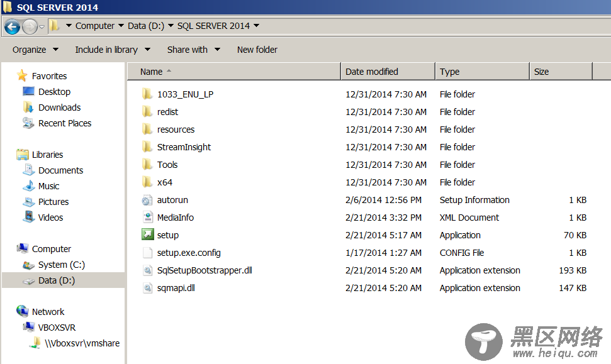Click the Libraries icon in navigation pane
611x364 pixels.
pos(23,155)
